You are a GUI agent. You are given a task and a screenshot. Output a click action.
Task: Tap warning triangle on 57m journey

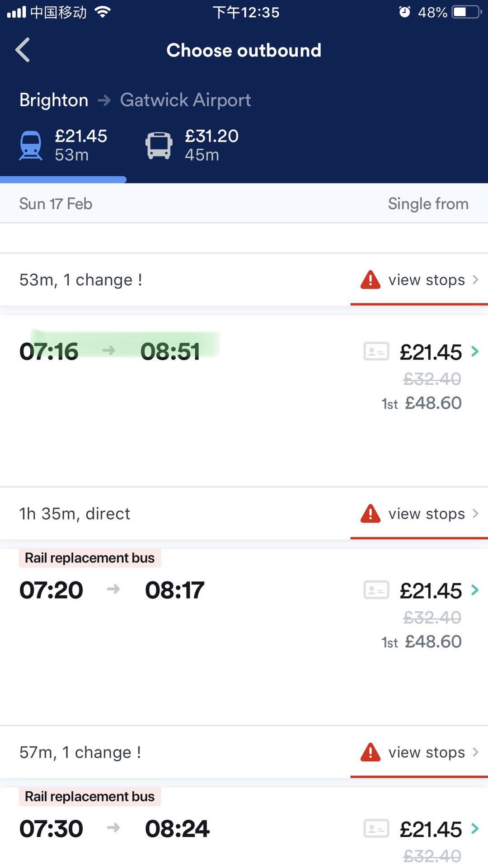[x=370, y=752]
